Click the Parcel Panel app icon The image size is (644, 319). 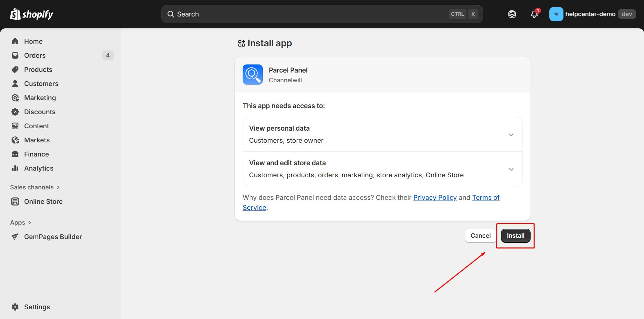click(x=252, y=75)
